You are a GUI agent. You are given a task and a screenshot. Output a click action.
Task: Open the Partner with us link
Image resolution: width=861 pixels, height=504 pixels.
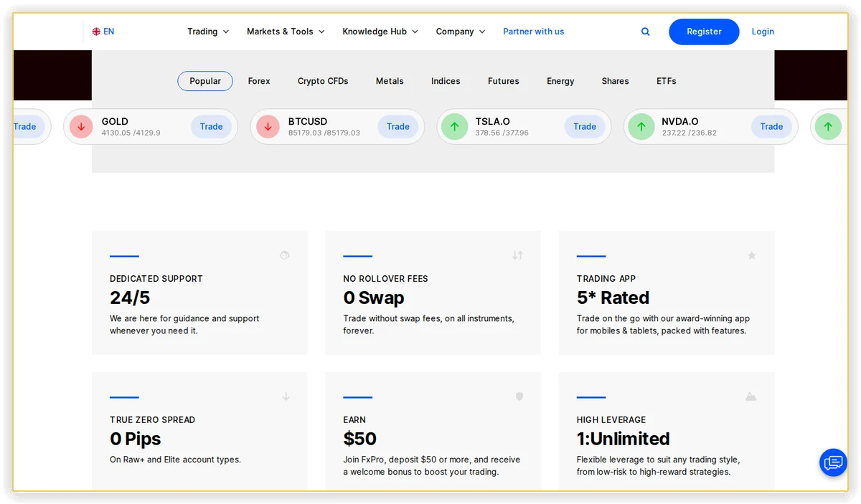[534, 32]
